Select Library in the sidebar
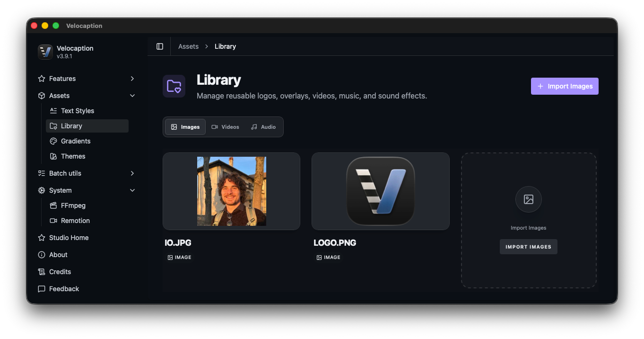Screen dimensions: 644x339 click(87, 126)
